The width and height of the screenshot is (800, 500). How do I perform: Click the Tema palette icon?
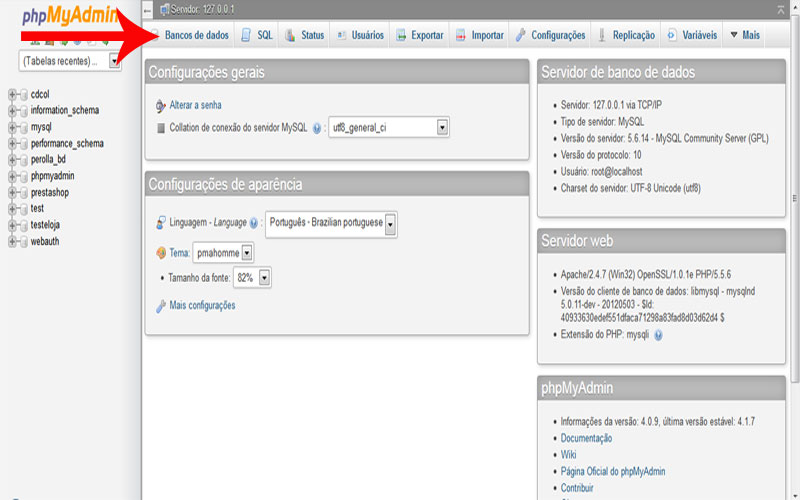pos(161,253)
